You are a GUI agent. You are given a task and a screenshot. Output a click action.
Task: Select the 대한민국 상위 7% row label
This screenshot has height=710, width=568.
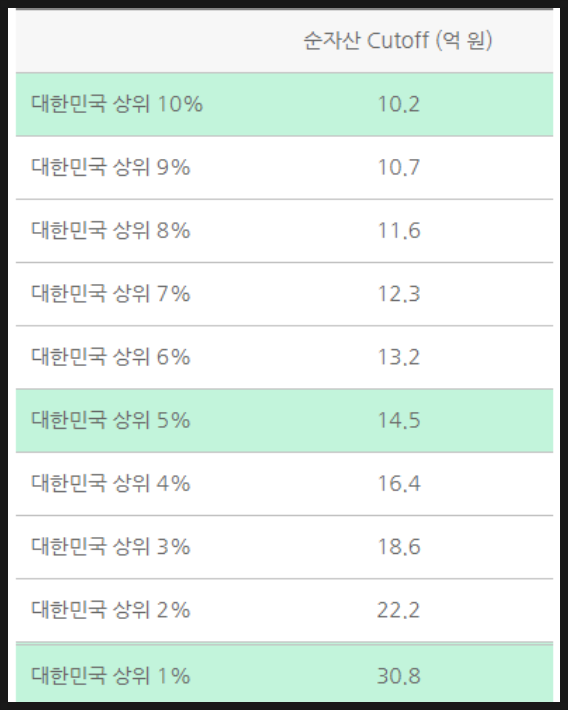click(111, 293)
